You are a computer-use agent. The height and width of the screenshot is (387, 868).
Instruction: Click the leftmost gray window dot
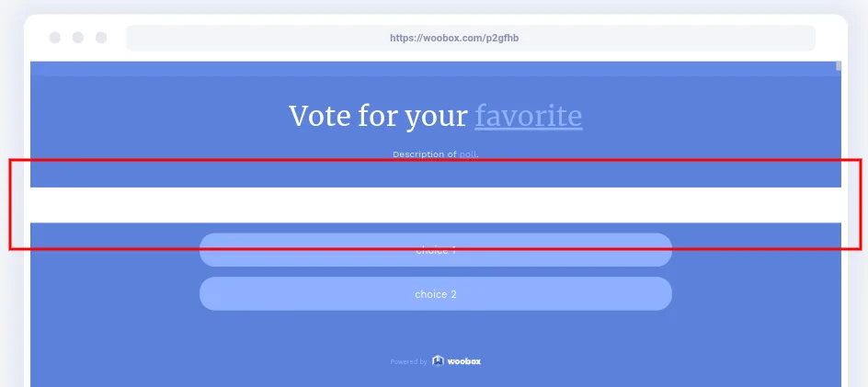point(55,38)
